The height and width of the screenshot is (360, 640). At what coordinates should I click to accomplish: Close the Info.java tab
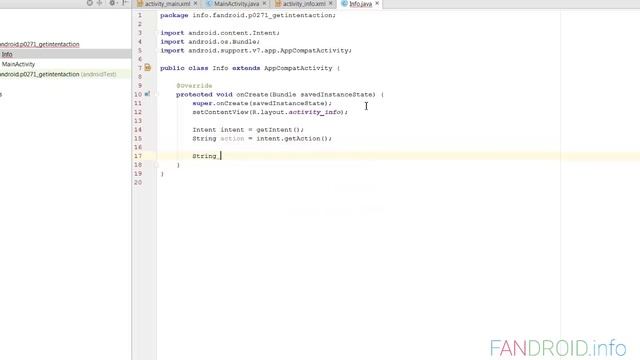point(377,3)
